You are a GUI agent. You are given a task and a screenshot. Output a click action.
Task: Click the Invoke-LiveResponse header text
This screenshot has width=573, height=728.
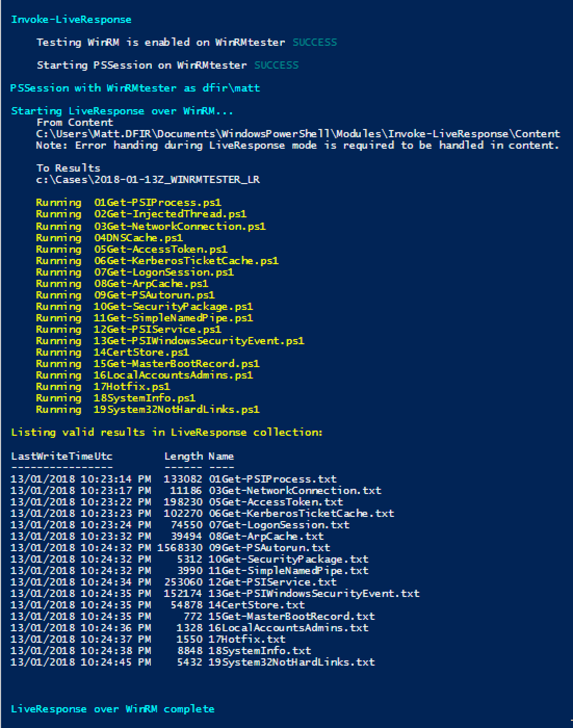71,20
